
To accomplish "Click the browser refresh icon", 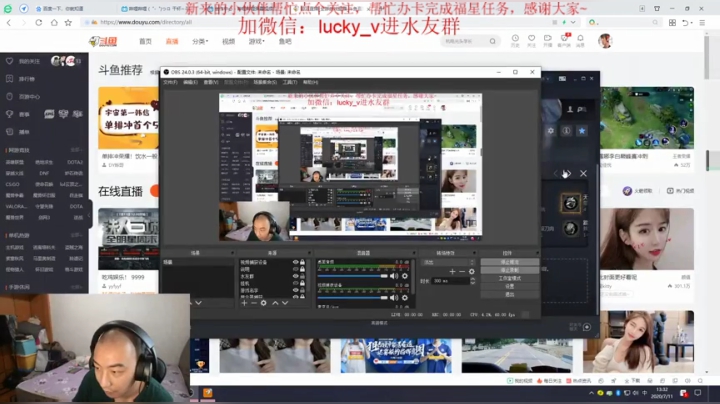I will pos(39,22).
